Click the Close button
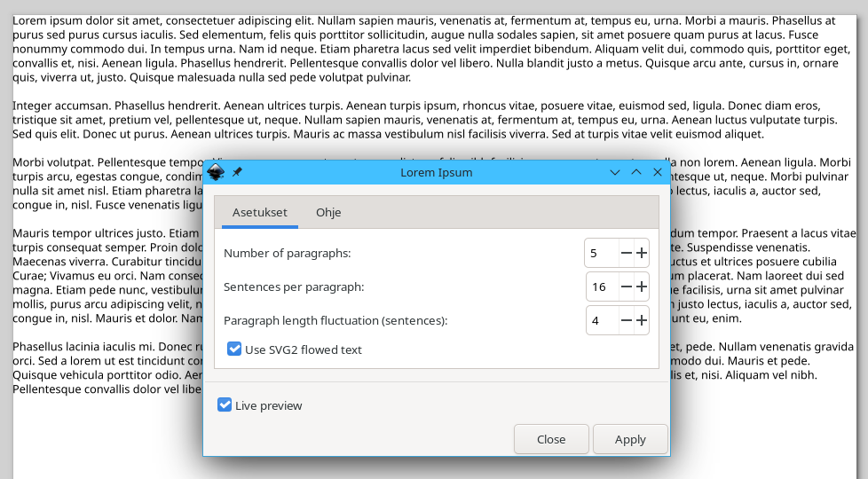 (x=551, y=439)
